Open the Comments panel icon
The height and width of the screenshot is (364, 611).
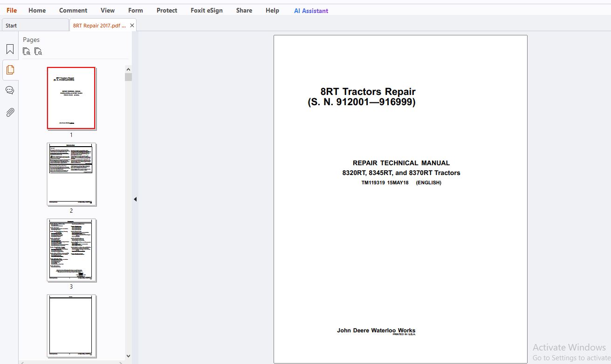[10, 90]
